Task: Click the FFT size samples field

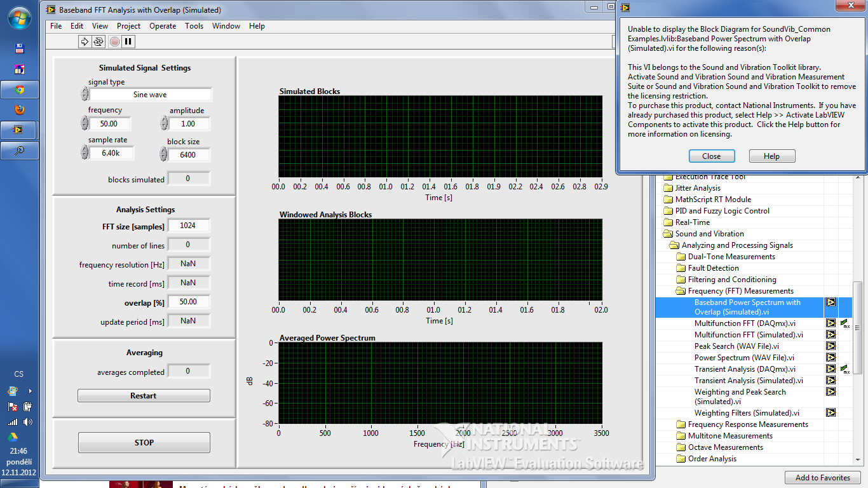Action: [x=188, y=226]
